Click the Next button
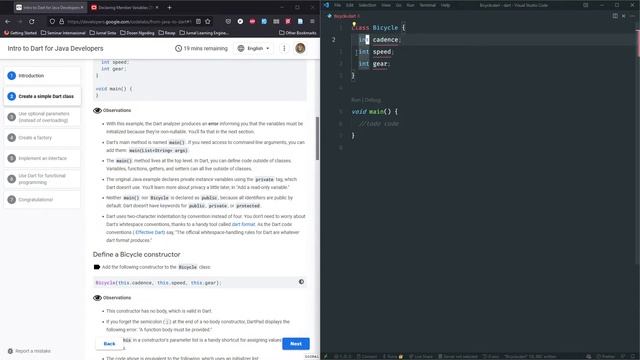This screenshot has width=640, height=360. (x=296, y=344)
